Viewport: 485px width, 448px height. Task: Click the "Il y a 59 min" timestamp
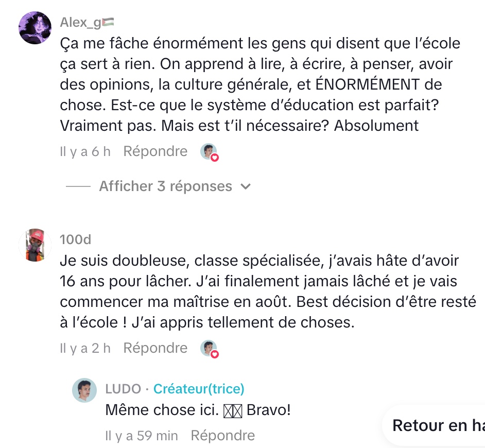[x=141, y=436]
